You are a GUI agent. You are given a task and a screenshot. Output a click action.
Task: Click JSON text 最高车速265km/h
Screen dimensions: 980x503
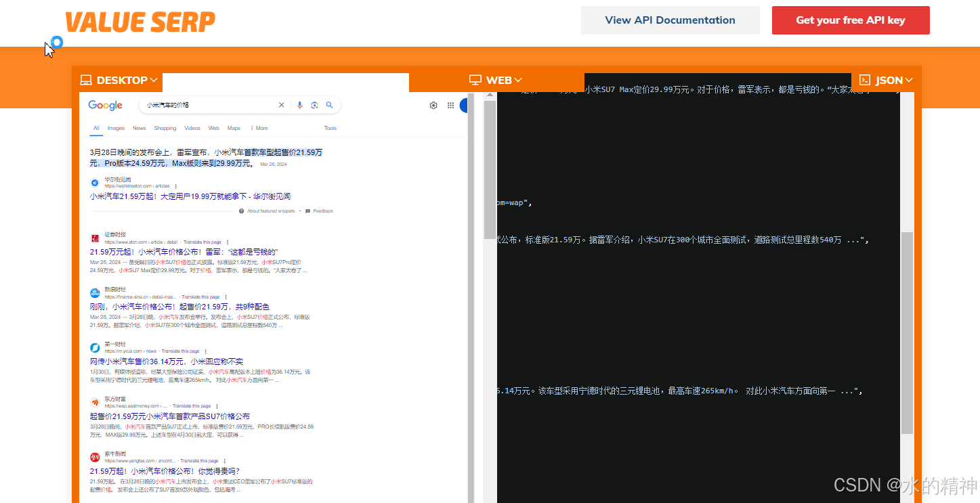pos(703,391)
